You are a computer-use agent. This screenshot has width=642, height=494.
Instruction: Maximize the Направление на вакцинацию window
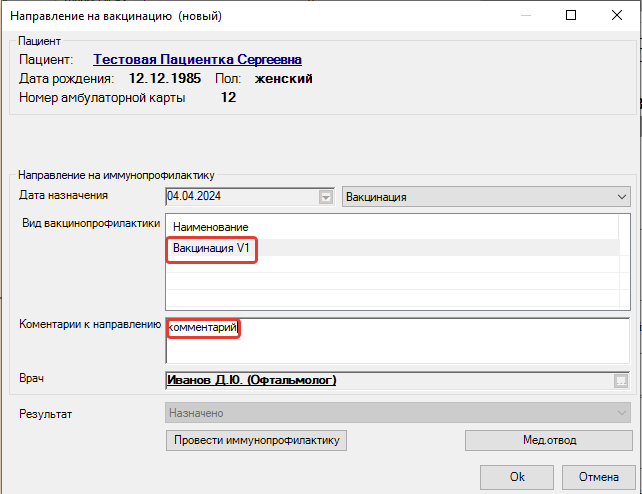tap(571, 16)
